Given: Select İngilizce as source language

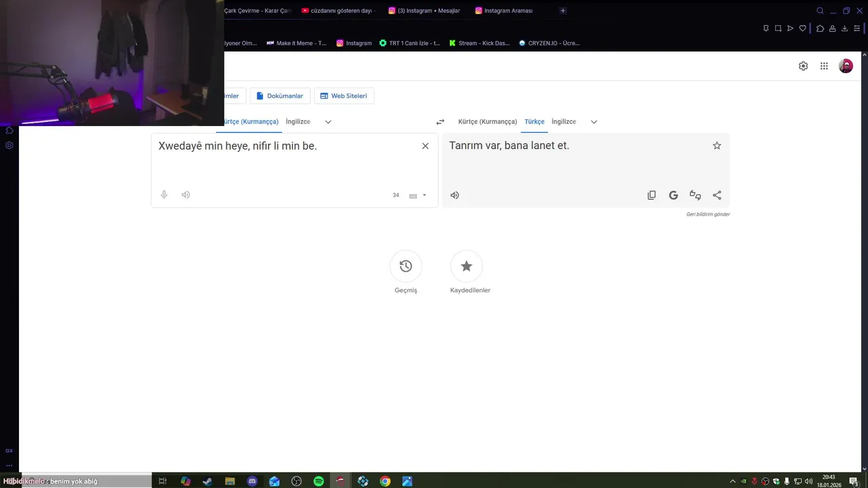Looking at the screenshot, I should point(298,122).
